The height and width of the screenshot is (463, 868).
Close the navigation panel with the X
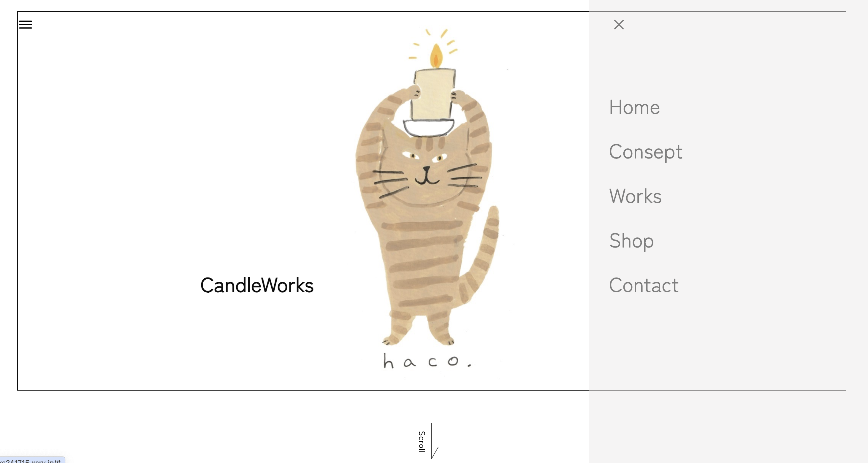pyautogui.click(x=619, y=25)
